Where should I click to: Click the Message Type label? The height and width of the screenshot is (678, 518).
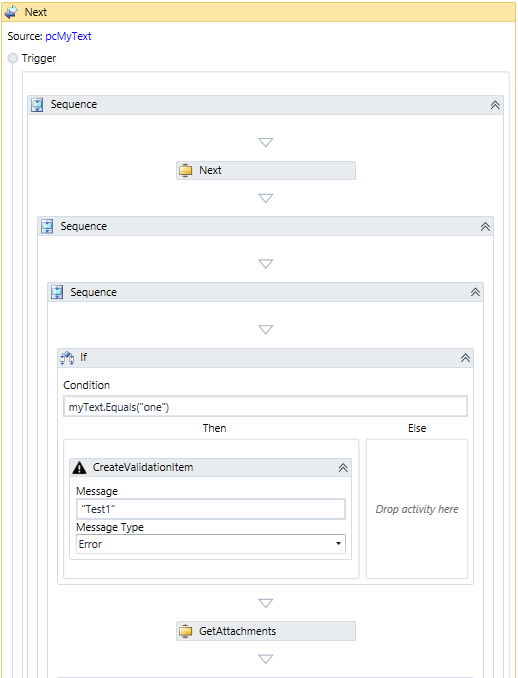click(110, 528)
